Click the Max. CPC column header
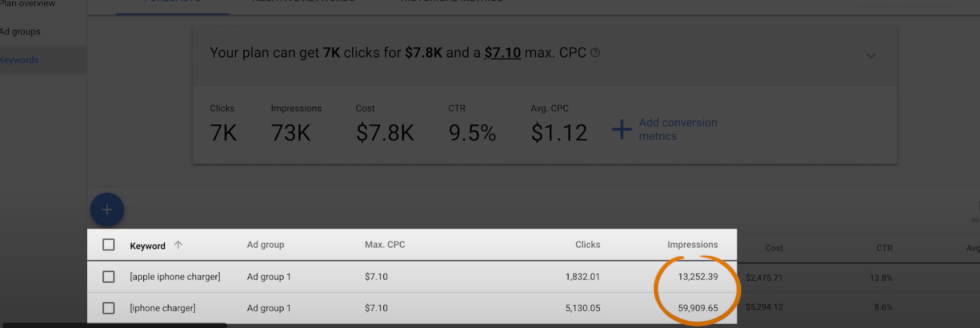This screenshot has height=328, width=980. (385, 245)
